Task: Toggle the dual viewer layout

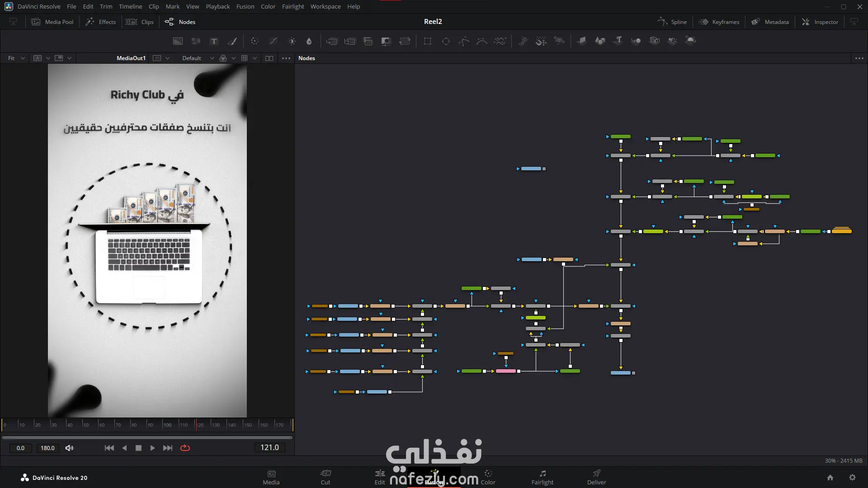Action: [269, 58]
